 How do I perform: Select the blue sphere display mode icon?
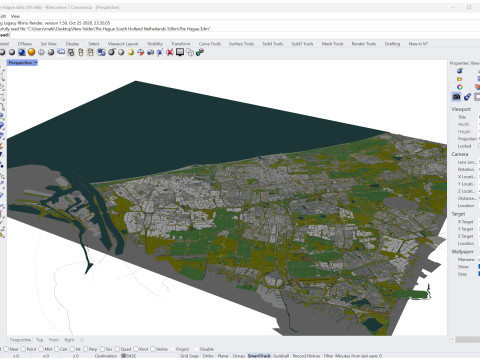22,52
